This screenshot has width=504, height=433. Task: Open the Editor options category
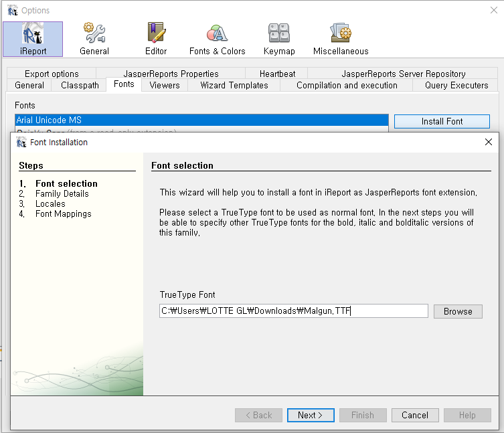pyautogui.click(x=156, y=39)
